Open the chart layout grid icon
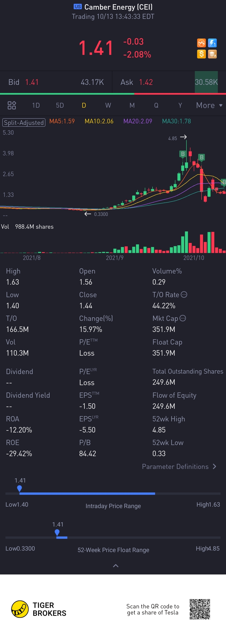This screenshot has height=644, width=226. [x=12, y=105]
